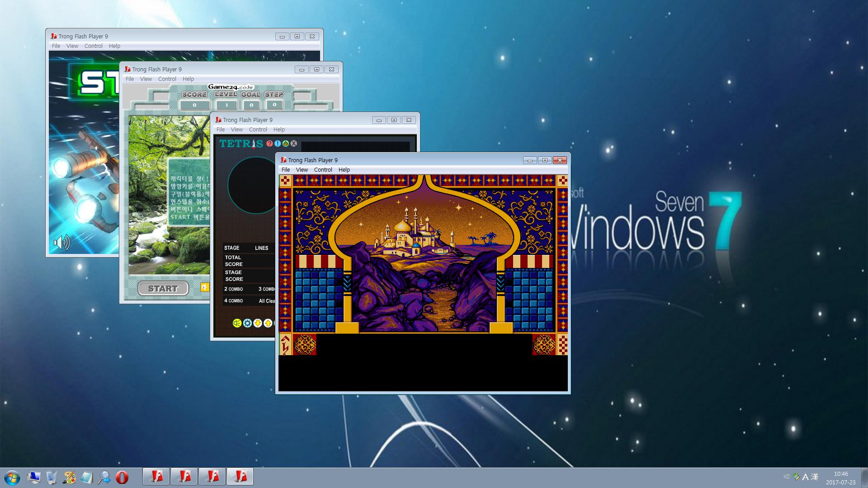Close the Prince of Persia Flash window
The image size is (868, 488).
point(560,160)
